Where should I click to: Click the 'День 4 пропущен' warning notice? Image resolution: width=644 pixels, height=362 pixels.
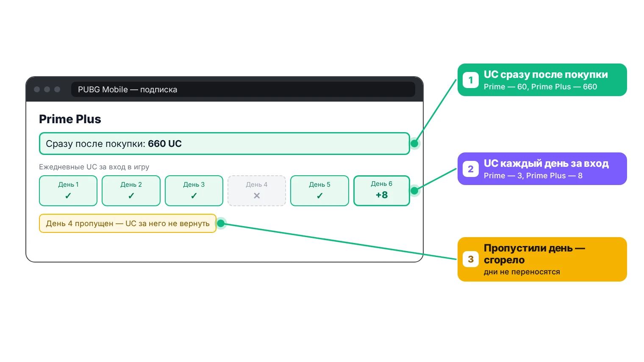[x=128, y=224]
